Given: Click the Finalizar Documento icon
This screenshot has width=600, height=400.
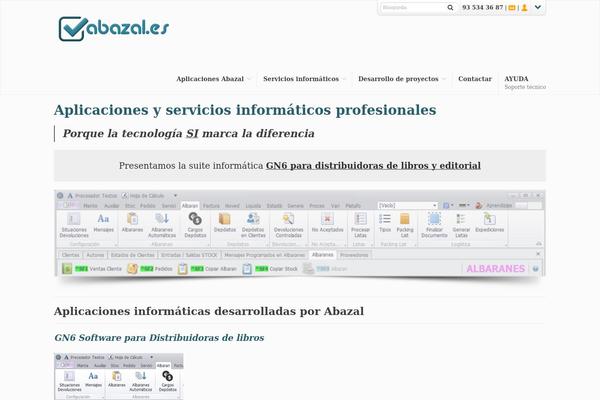Looking at the screenshot, I should coord(434,225).
